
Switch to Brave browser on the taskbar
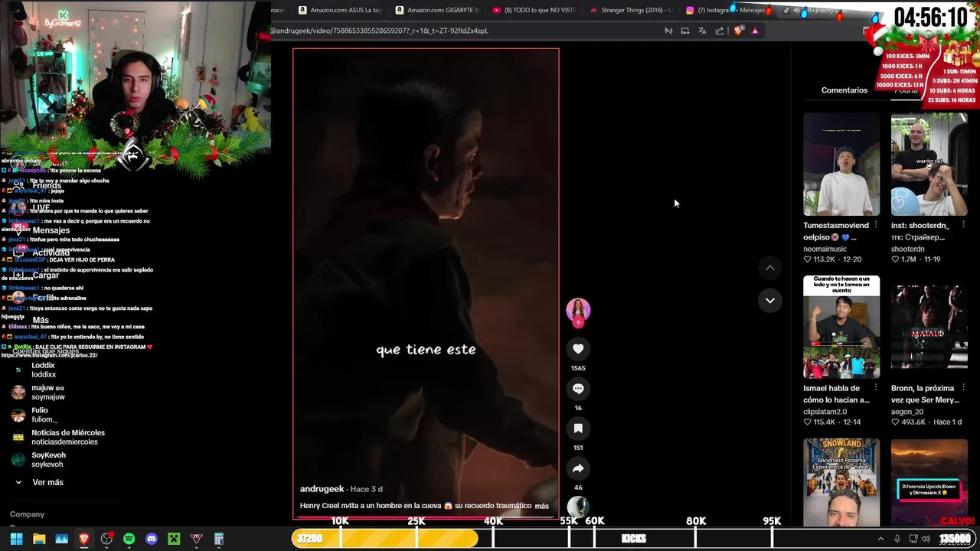point(84,539)
